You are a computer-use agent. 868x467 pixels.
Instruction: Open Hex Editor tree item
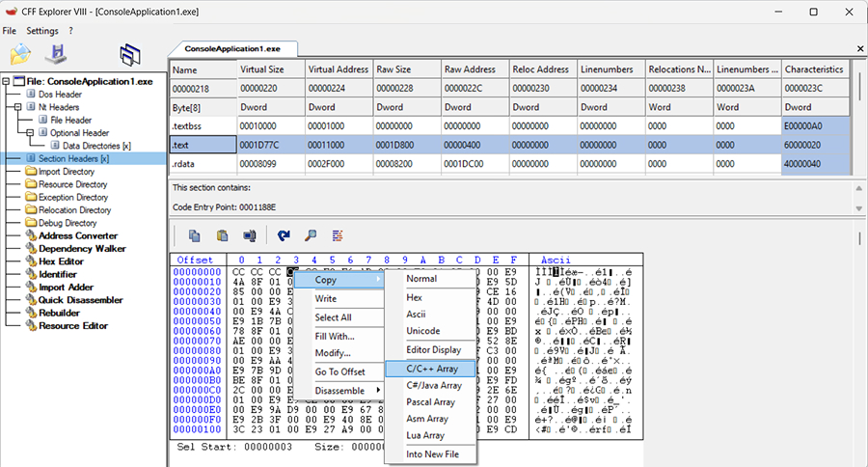(x=61, y=261)
